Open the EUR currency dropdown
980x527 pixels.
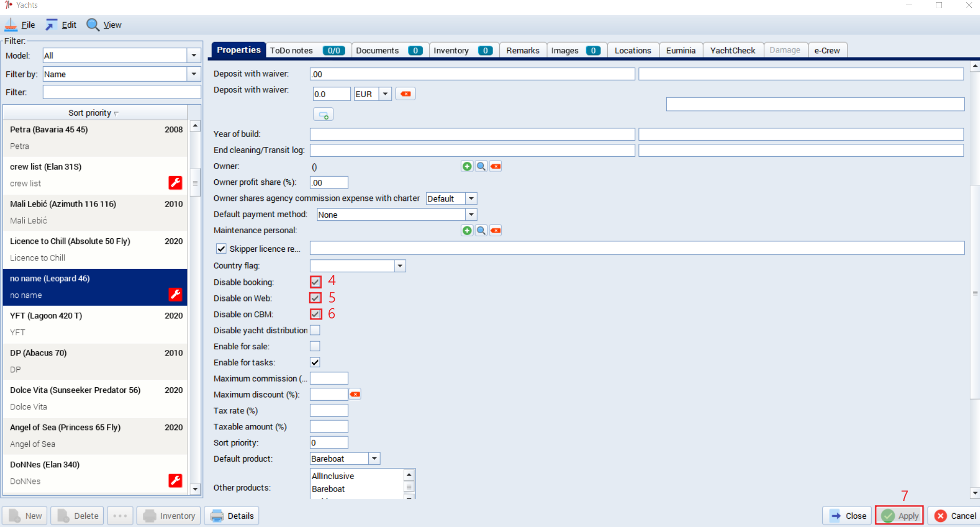pos(385,94)
